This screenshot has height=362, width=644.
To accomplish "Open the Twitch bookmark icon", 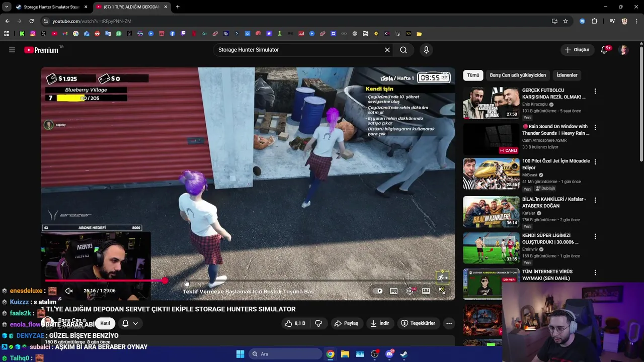I will [183, 34].
